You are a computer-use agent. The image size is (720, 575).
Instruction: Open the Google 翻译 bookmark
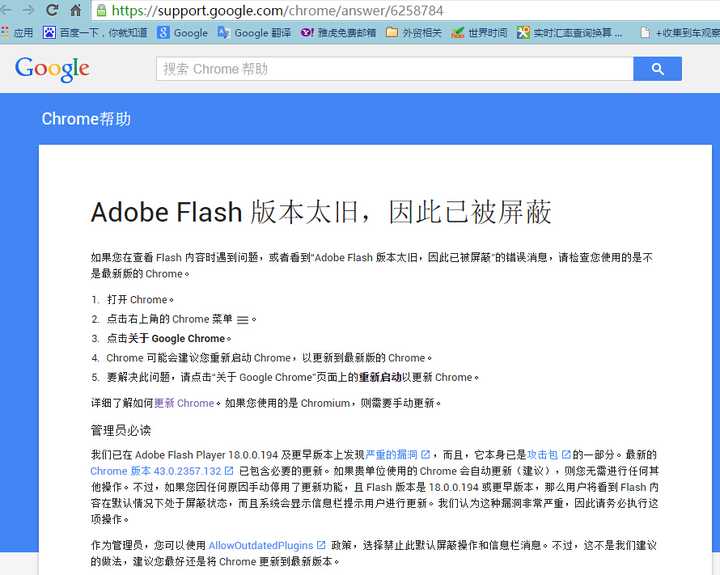click(254, 33)
